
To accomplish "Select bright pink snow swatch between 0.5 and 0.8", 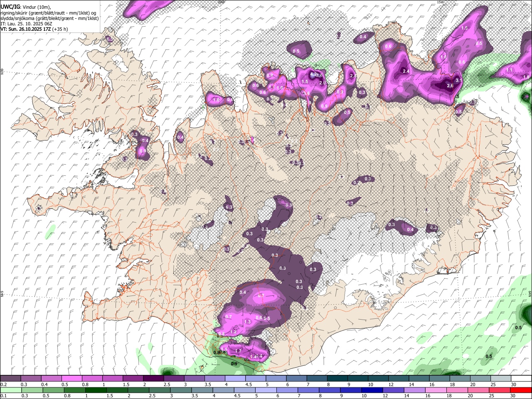I will (x=72, y=378).
